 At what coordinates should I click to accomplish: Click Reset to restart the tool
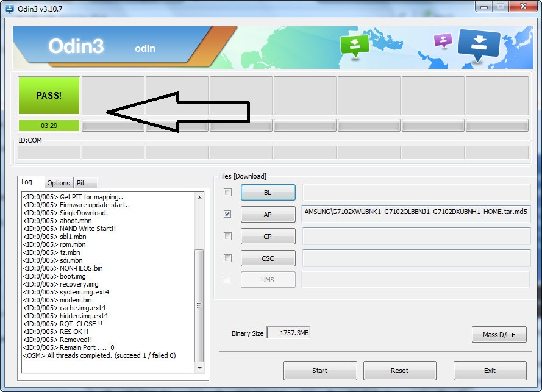399,371
